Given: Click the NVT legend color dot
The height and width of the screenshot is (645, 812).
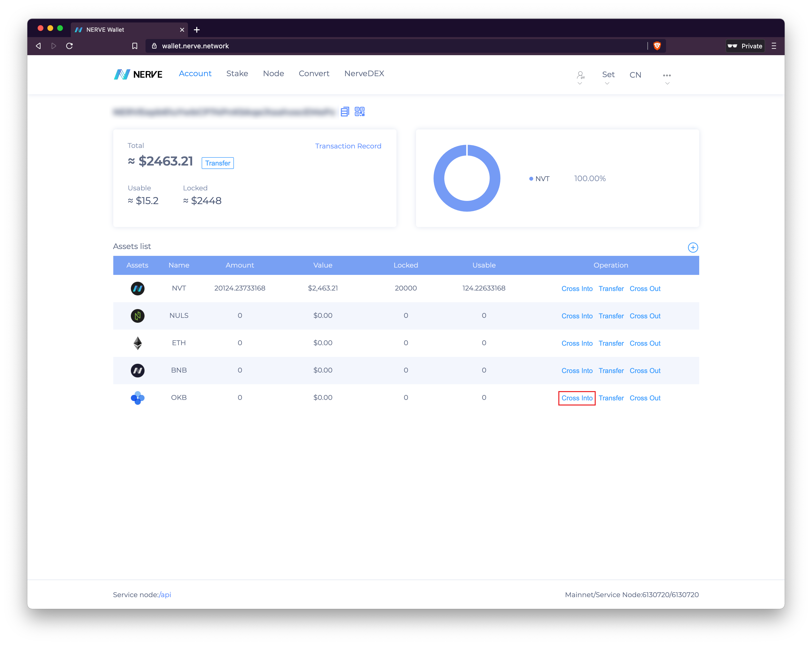Looking at the screenshot, I should (x=531, y=179).
